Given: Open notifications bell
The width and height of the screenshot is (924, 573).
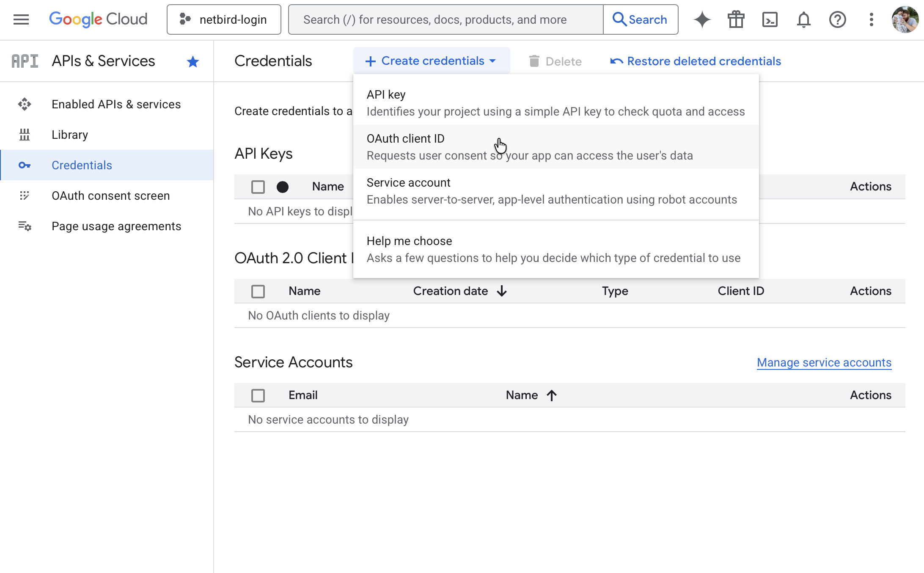Looking at the screenshot, I should point(804,19).
